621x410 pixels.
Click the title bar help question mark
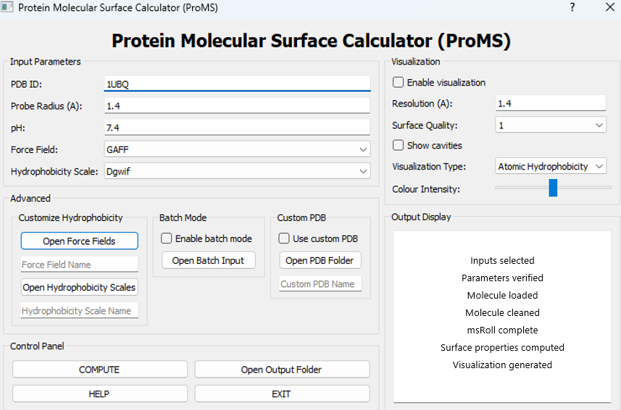pyautogui.click(x=572, y=7)
